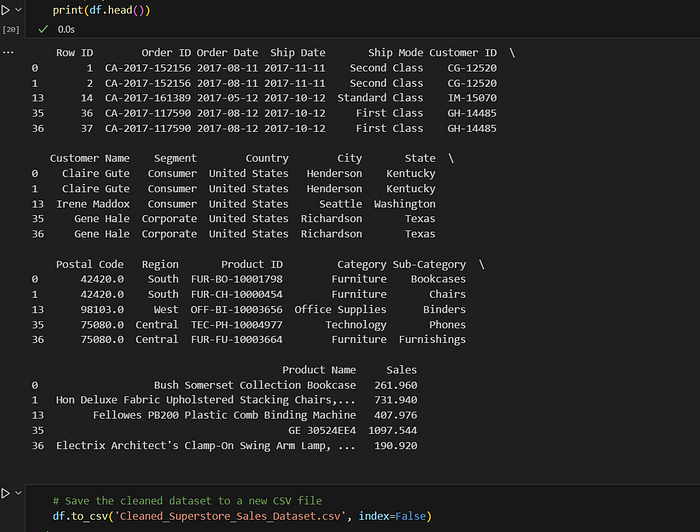Click product ID TEC-PH-10004977
This screenshot has width=700, height=532.
[237, 324]
